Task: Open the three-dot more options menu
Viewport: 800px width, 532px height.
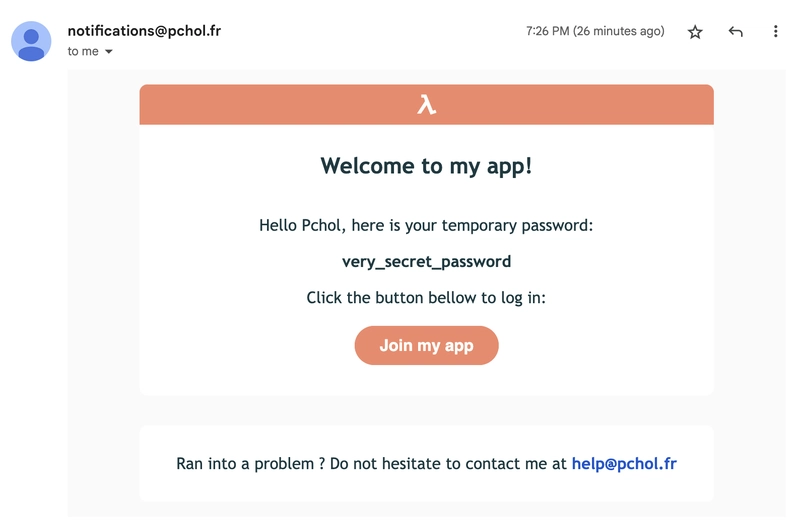Action: point(776,32)
